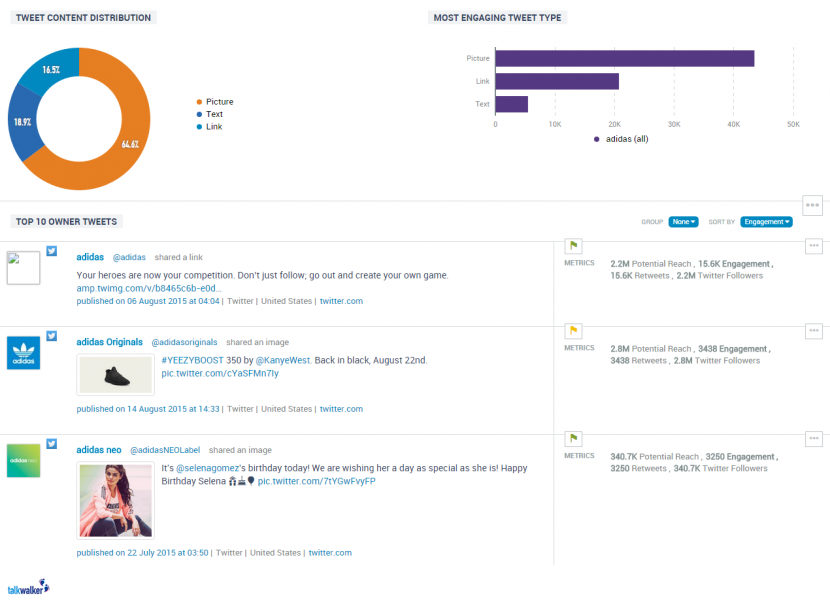The height and width of the screenshot is (600, 830).
Task: Open twitter.com source link on the adidas neo tweet
Action: 330,553
